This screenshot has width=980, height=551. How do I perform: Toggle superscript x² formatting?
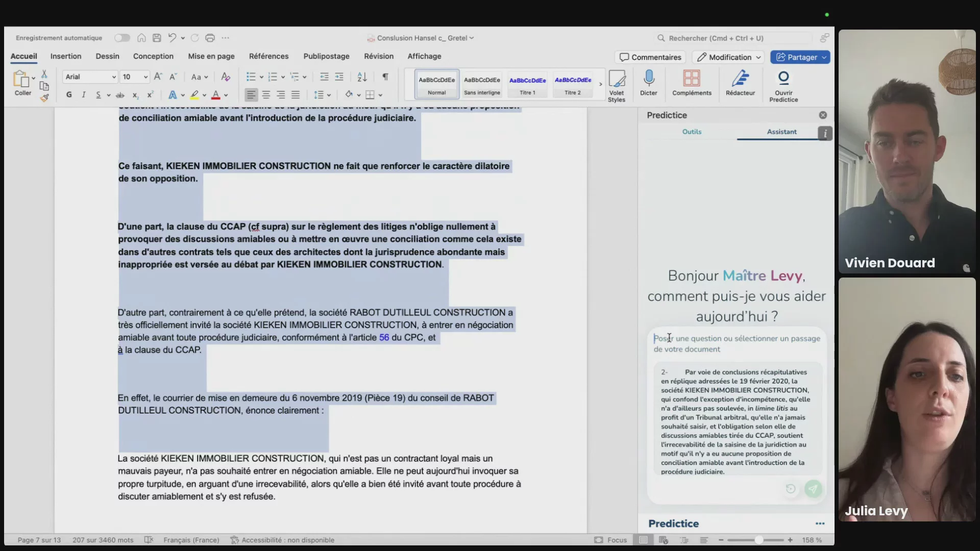click(150, 95)
